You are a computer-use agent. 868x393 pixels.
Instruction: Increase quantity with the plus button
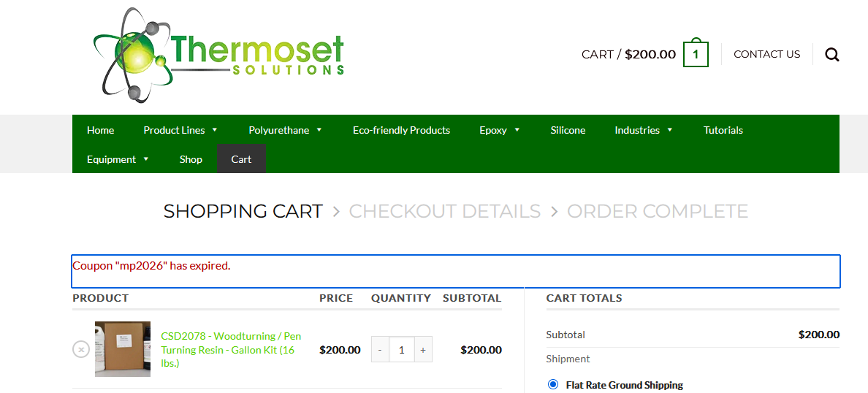(x=423, y=350)
